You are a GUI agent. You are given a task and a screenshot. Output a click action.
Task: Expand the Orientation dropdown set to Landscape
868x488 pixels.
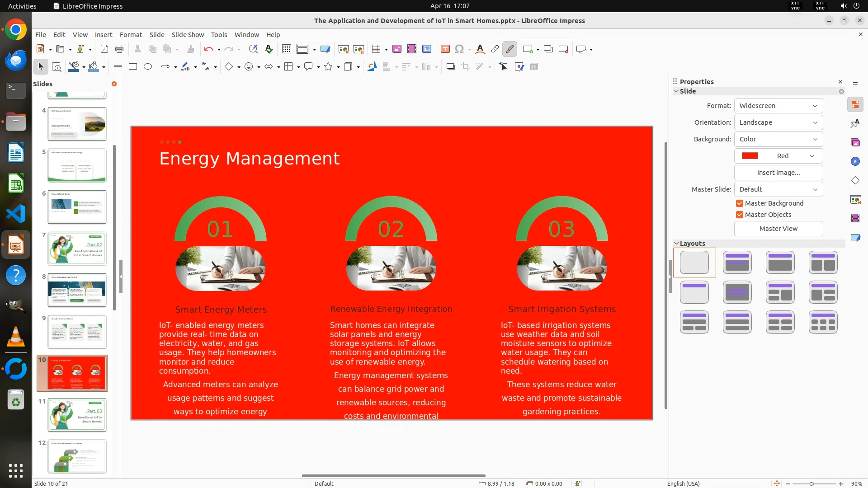(x=778, y=122)
